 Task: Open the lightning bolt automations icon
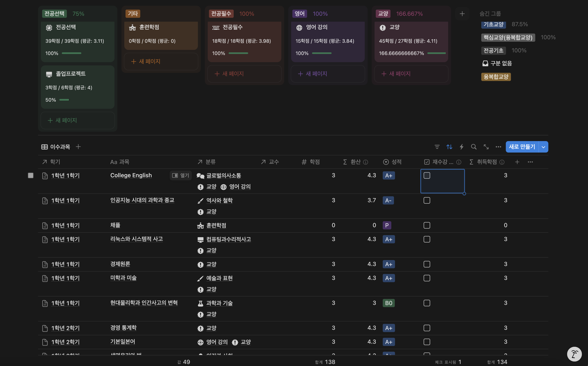pyautogui.click(x=461, y=147)
